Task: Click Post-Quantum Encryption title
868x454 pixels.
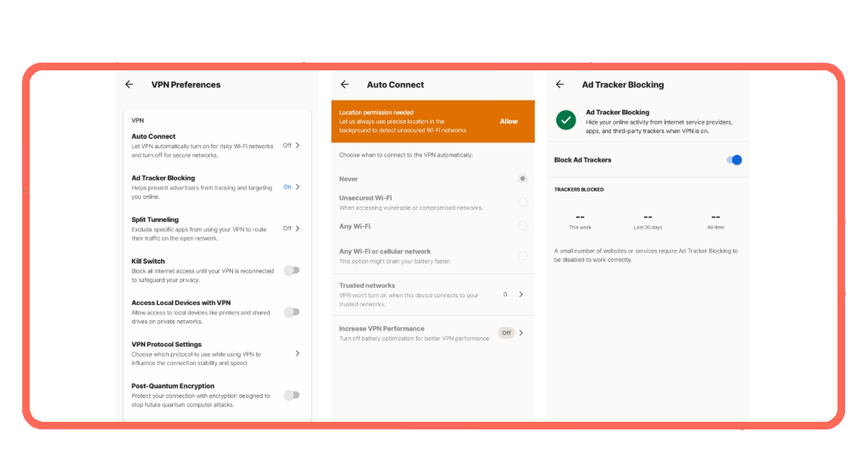Action: coord(173,386)
